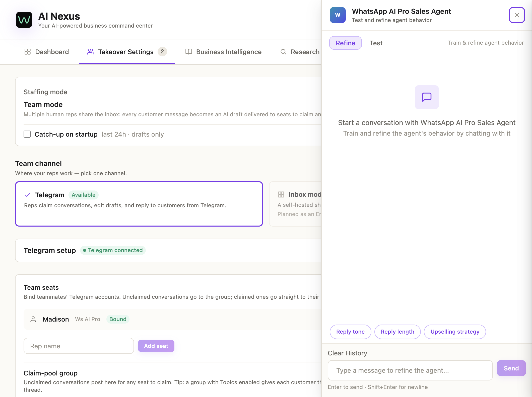Click the 'AI Nexus' title text
This screenshot has height=397, width=532.
(x=59, y=16)
